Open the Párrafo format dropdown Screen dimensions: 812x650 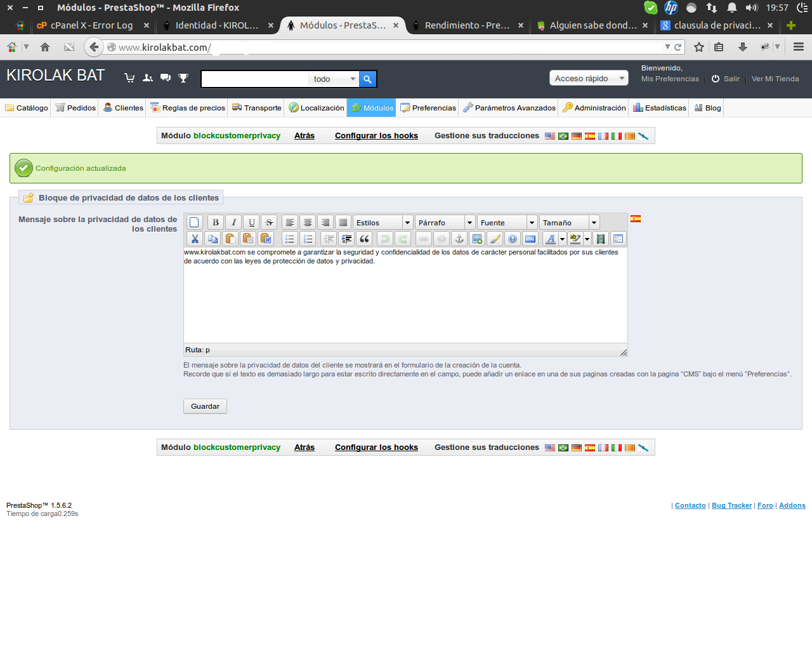coord(445,222)
